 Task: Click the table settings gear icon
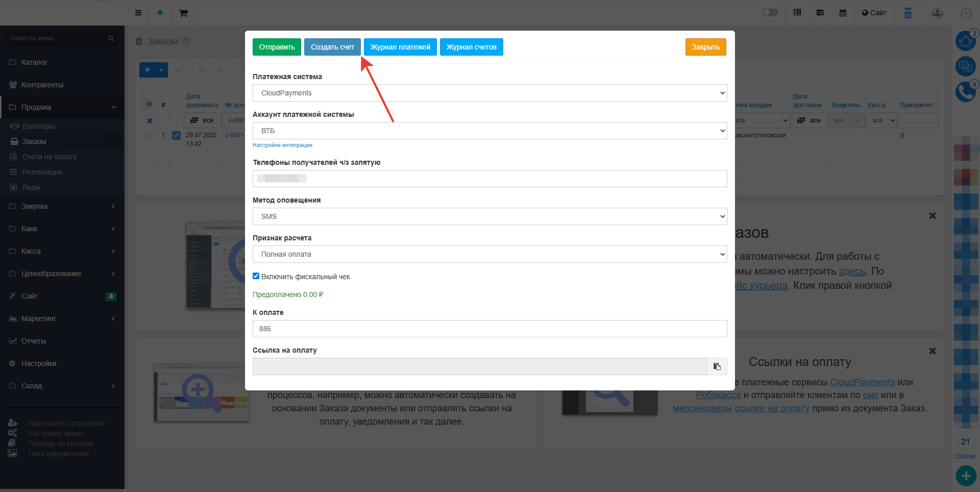[x=149, y=104]
